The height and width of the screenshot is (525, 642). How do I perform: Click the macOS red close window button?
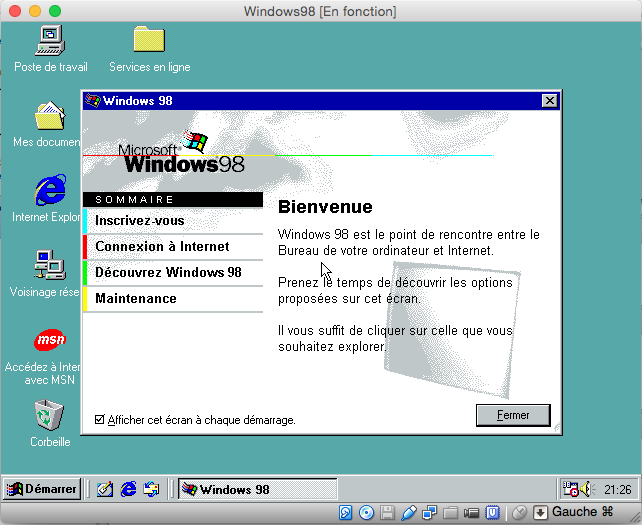point(15,11)
